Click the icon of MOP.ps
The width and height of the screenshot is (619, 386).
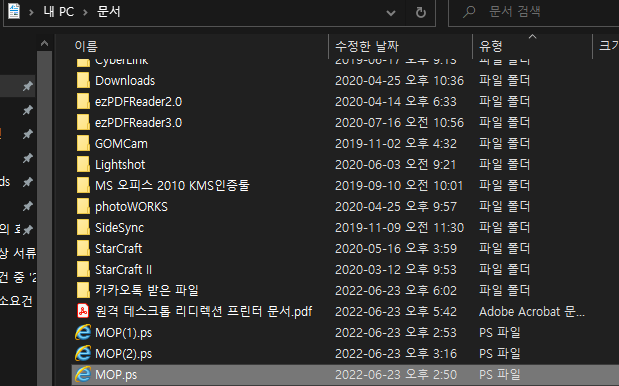tap(83, 374)
